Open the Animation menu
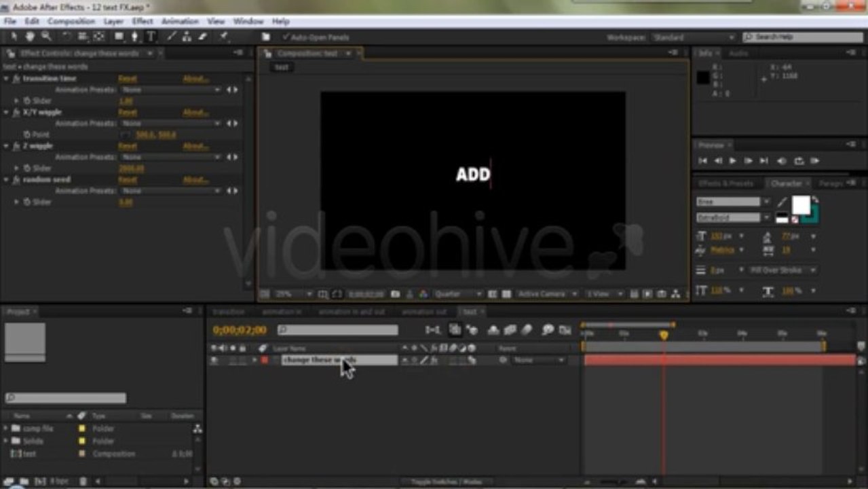The image size is (868, 489). point(180,21)
